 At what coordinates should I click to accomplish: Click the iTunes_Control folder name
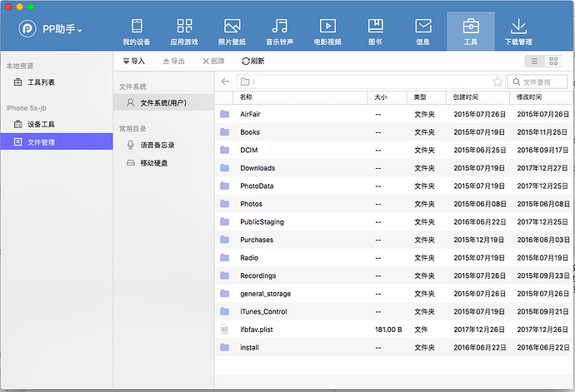263,311
